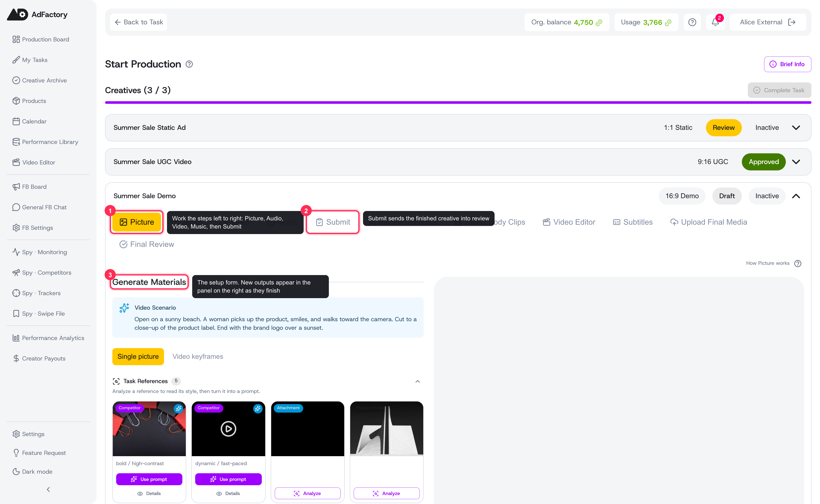Open Calendar from sidebar
This screenshot has width=820, height=504.
(29, 121)
